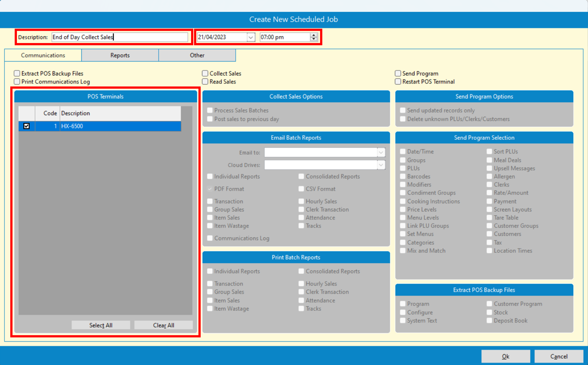
Task: Switch to the Reports tab
Action: click(120, 56)
